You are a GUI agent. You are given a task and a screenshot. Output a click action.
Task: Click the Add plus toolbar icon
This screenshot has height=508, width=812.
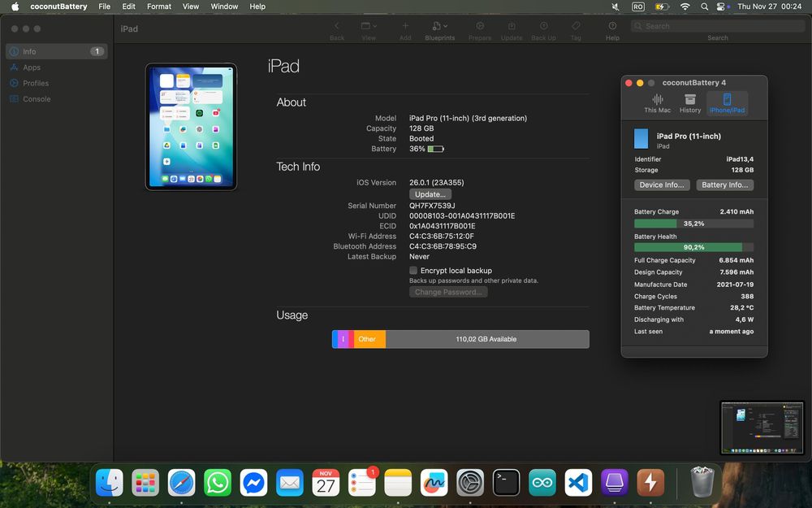pos(405,26)
